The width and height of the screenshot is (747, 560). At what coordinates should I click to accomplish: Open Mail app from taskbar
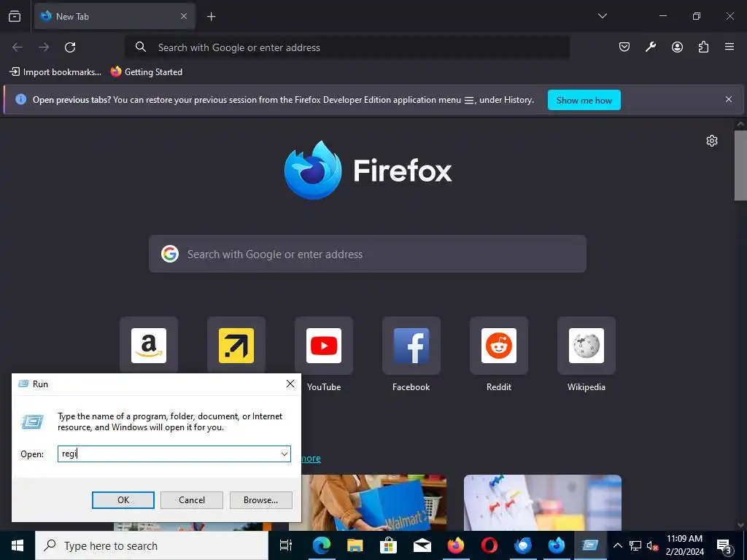(x=422, y=545)
